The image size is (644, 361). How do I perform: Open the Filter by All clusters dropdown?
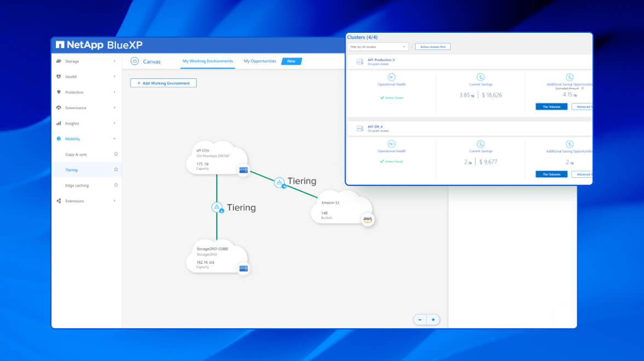[x=378, y=46]
